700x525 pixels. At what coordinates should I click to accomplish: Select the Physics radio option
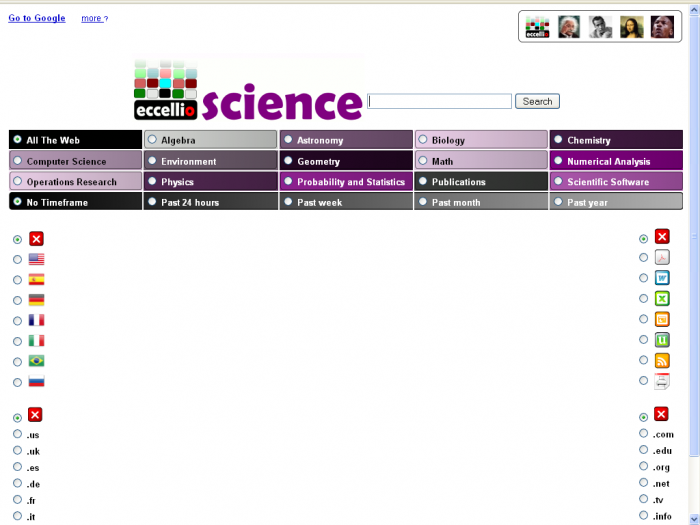[x=152, y=181]
